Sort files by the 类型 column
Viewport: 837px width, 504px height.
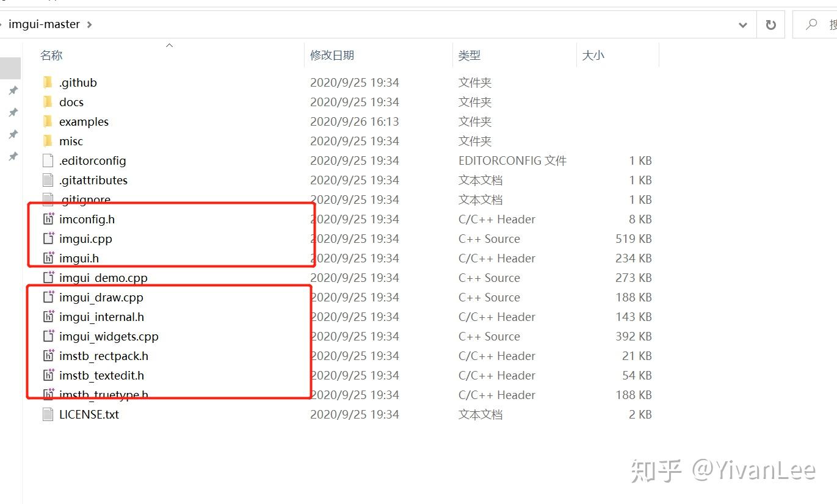click(470, 55)
